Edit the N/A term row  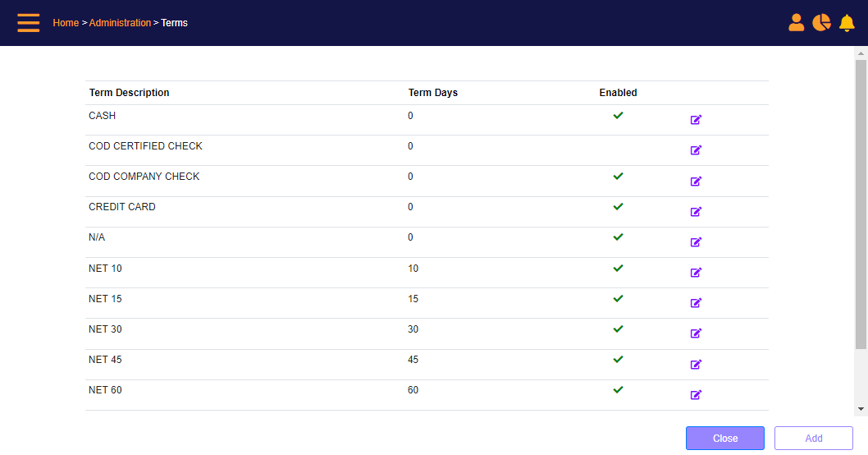tap(696, 242)
